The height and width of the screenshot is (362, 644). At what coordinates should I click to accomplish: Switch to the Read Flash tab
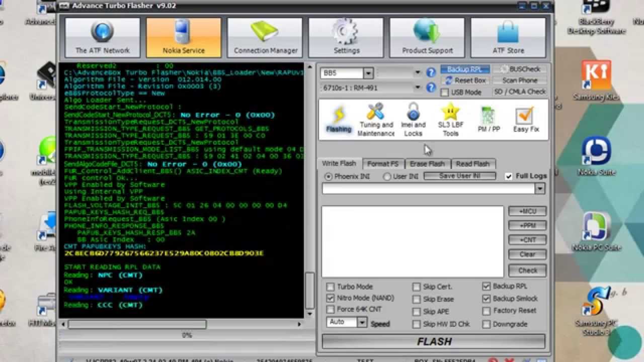pyautogui.click(x=473, y=164)
